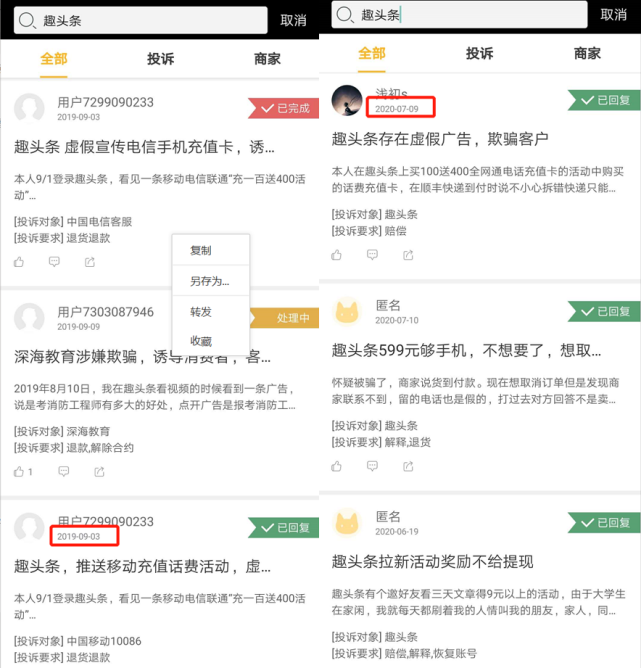Open title 趣头条拉新活动奖励不给提现
641x668 pixels.
[x=432, y=561]
